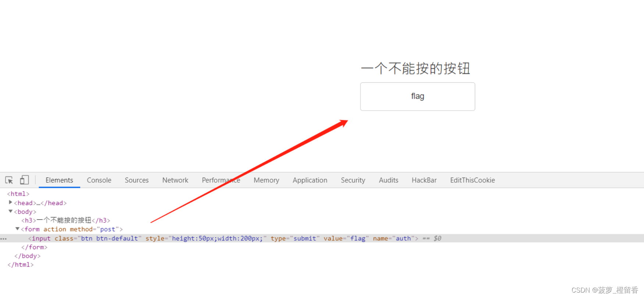
Task: Toggle the device toolbar icon
Action: (24, 180)
